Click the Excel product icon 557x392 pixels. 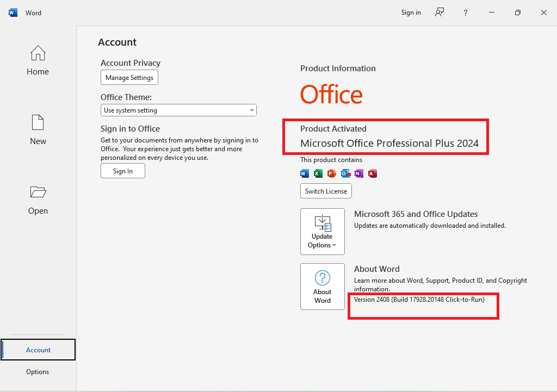coord(318,173)
